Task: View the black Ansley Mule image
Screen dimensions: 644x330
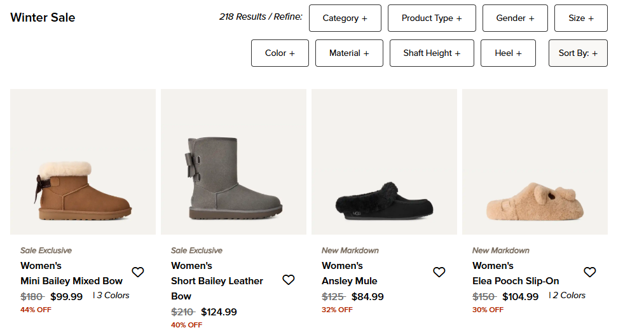Action: coord(384,162)
